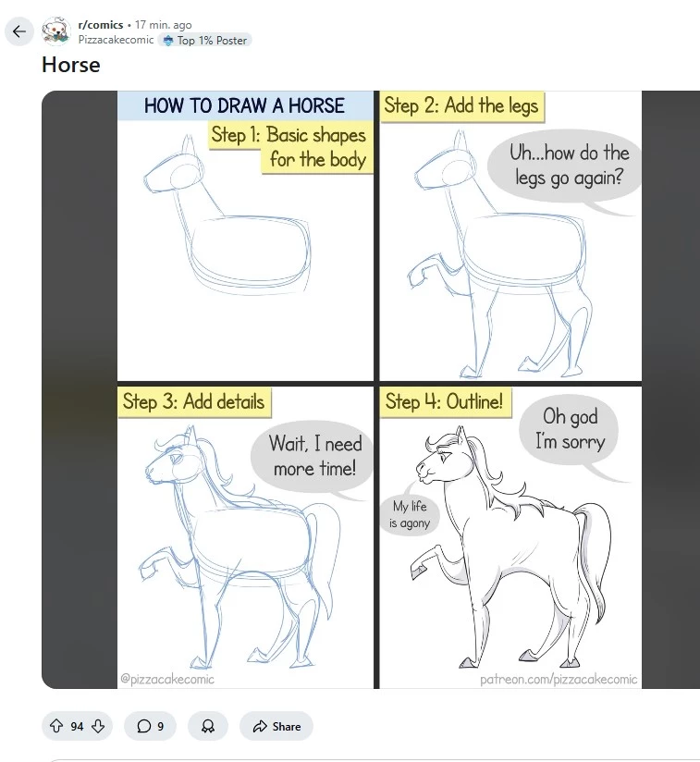Screen dimensions: 700x762
Task: Give an award with the award icon
Action: coord(208,726)
